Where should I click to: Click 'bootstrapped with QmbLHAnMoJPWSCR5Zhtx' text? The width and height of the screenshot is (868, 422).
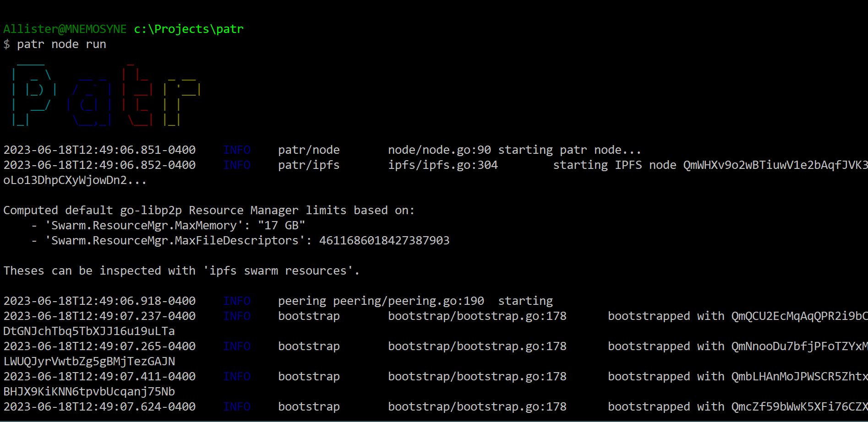737,377
